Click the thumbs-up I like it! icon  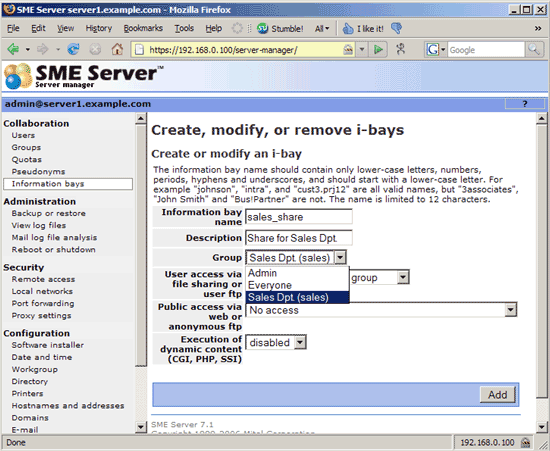348,28
